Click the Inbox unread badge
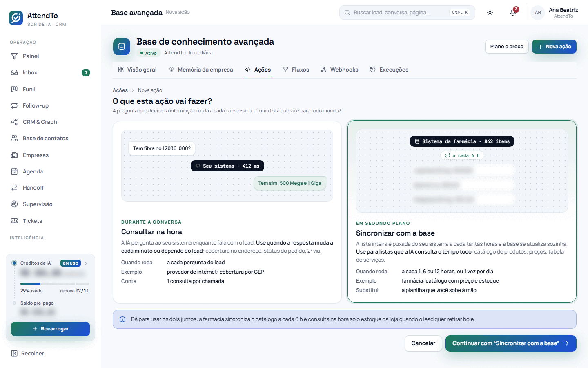 click(86, 72)
